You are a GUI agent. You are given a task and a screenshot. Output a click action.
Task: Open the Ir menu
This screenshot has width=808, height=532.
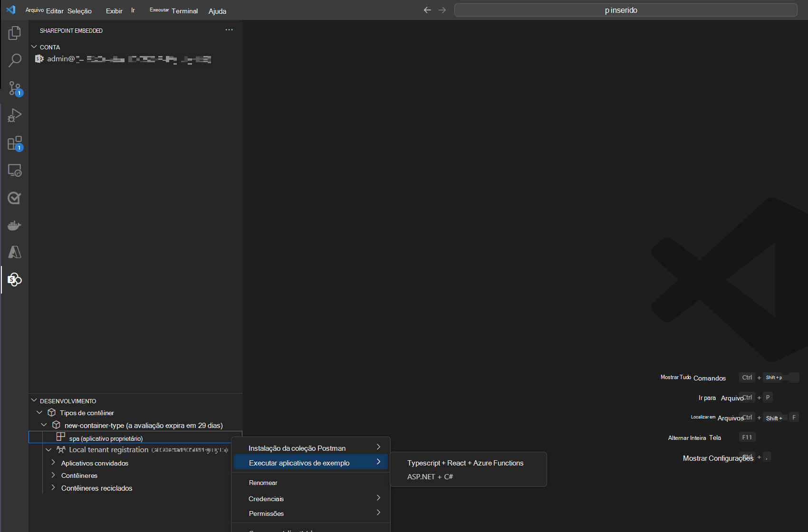(133, 10)
